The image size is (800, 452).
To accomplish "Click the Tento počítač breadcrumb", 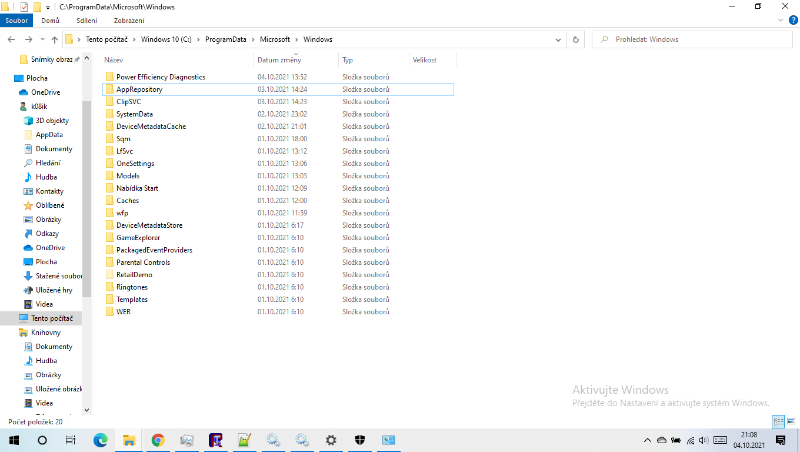I will pos(107,39).
